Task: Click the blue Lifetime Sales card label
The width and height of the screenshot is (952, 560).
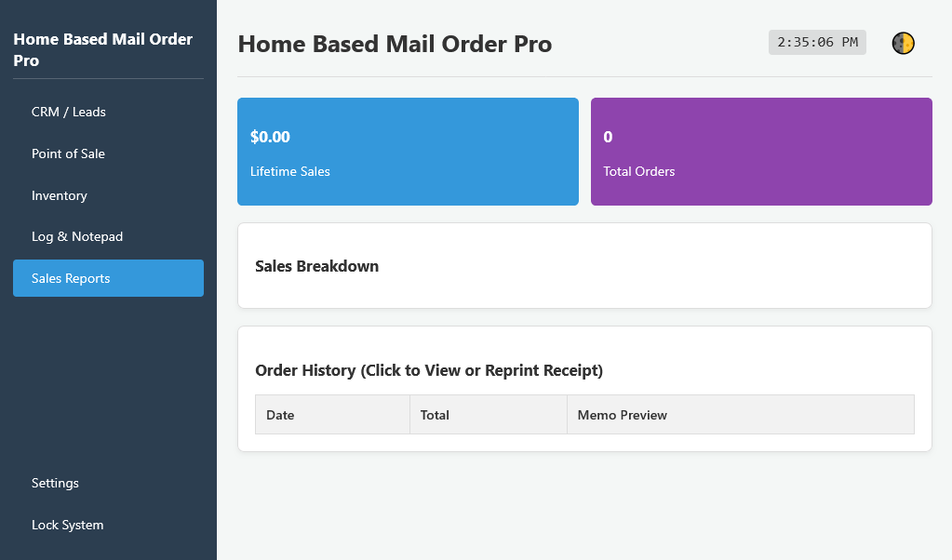Action: coord(290,171)
